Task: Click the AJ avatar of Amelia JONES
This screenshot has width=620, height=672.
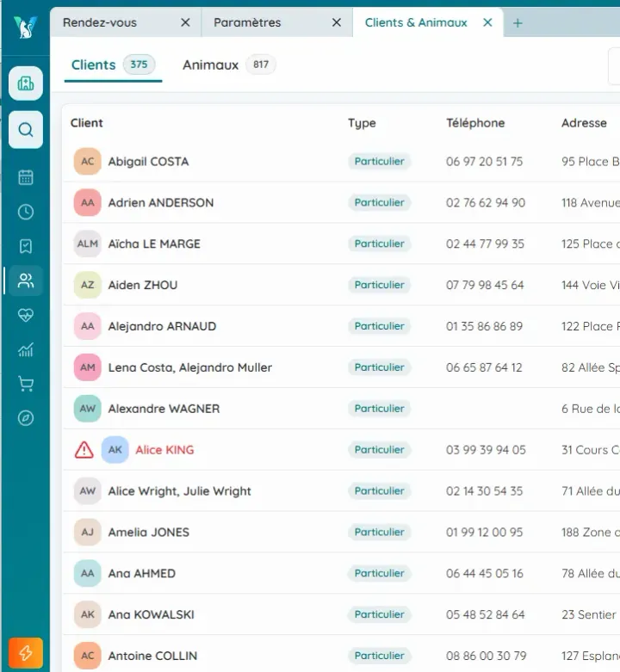Action: point(88,532)
